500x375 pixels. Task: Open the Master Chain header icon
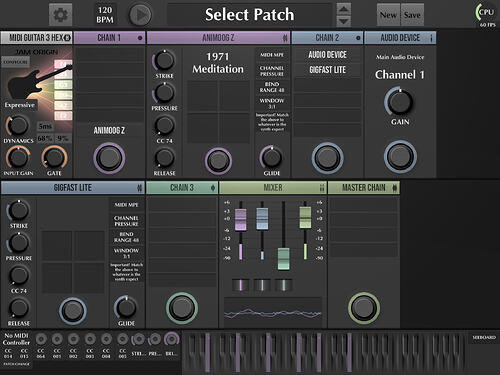pyautogui.click(x=395, y=188)
